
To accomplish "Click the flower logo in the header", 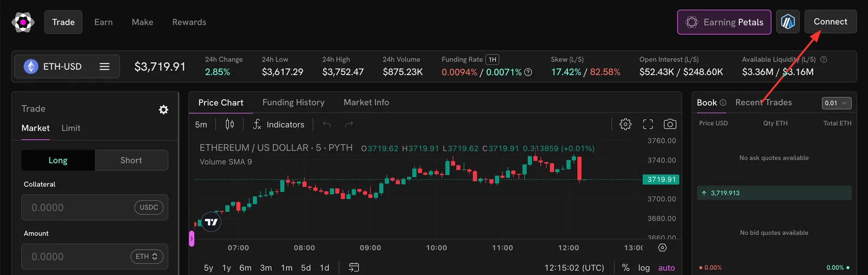I will (x=23, y=22).
